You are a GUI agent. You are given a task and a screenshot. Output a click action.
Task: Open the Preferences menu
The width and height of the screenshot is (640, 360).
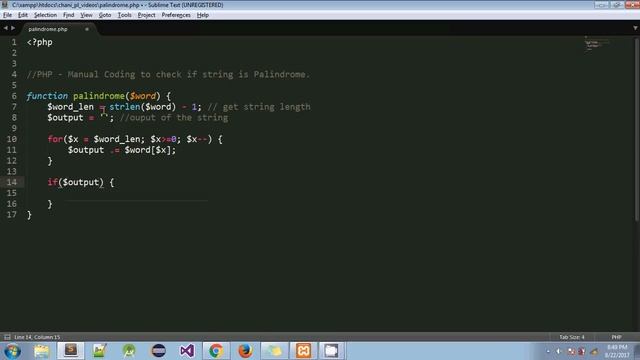176,15
